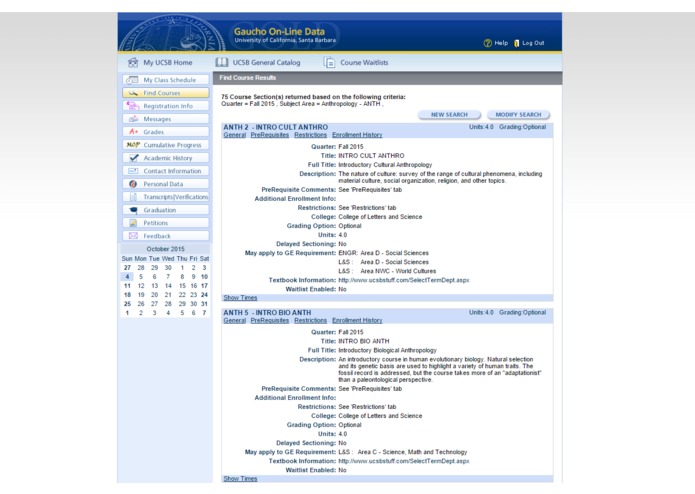695x494 pixels.
Task: Click UCSB General Catalog link text
Action: [x=266, y=62]
